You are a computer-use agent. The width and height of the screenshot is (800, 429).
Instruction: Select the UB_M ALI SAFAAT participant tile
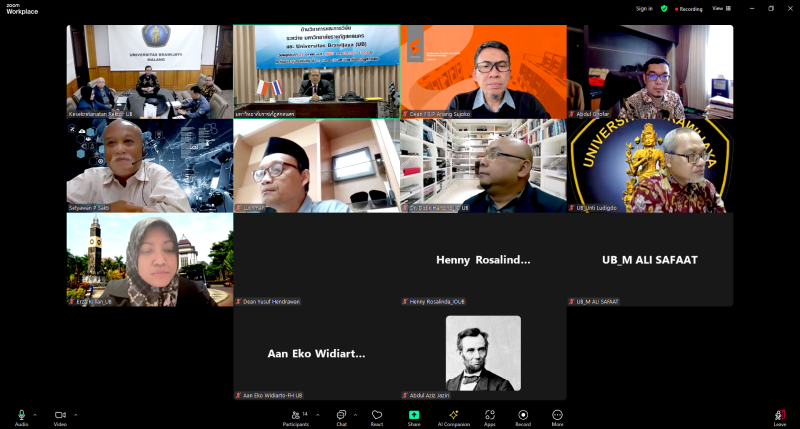click(x=650, y=260)
